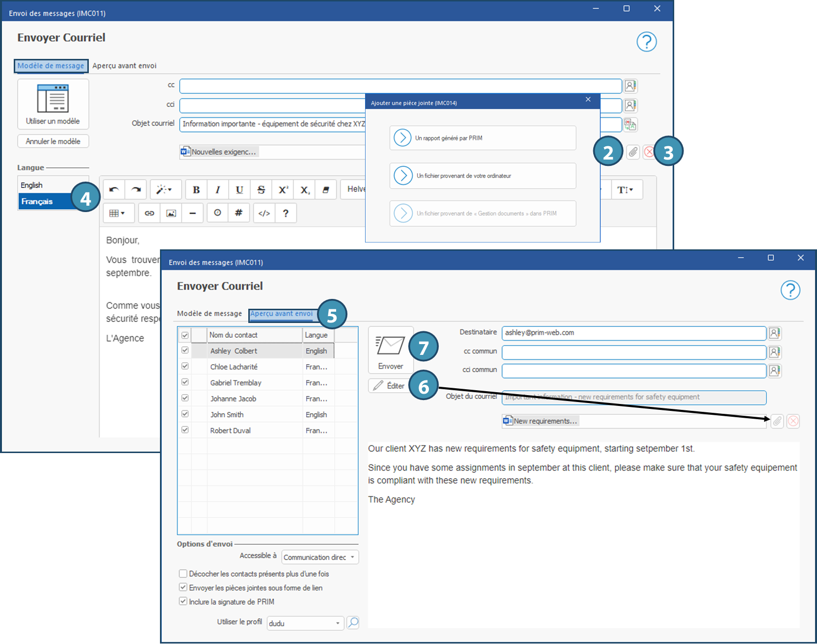Click magnifier icon next to profile field
The width and height of the screenshot is (817, 644).
click(353, 623)
